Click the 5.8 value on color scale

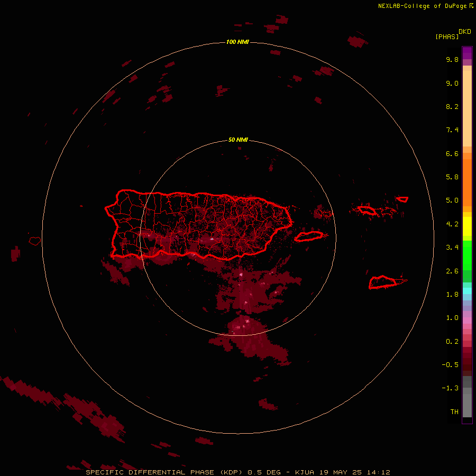pyautogui.click(x=452, y=177)
